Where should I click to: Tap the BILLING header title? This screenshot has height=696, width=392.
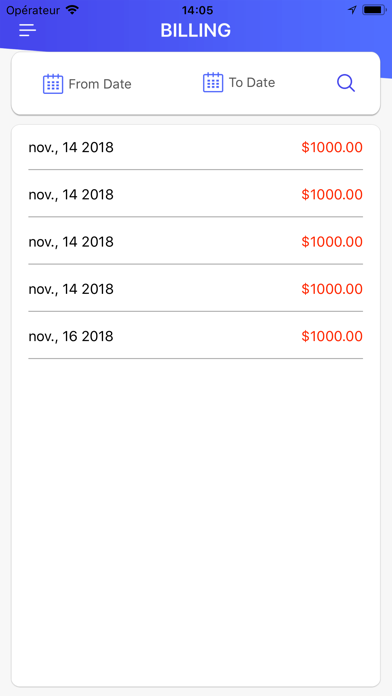196,30
